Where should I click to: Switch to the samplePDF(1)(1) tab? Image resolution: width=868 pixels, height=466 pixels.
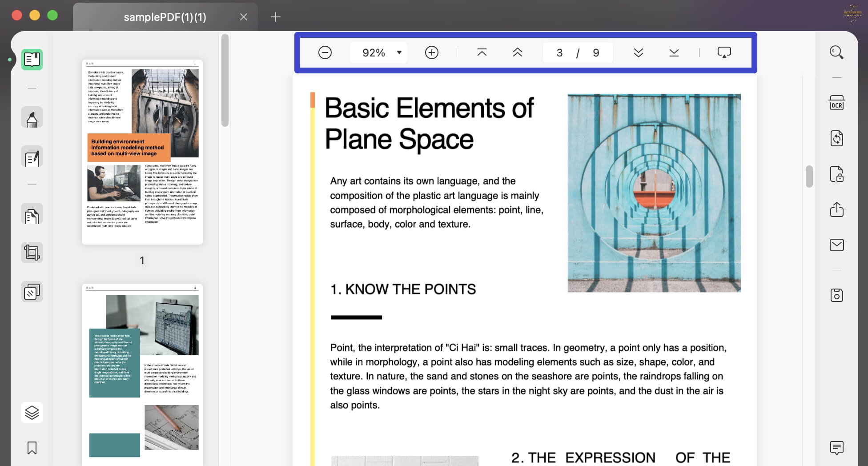coord(165,17)
